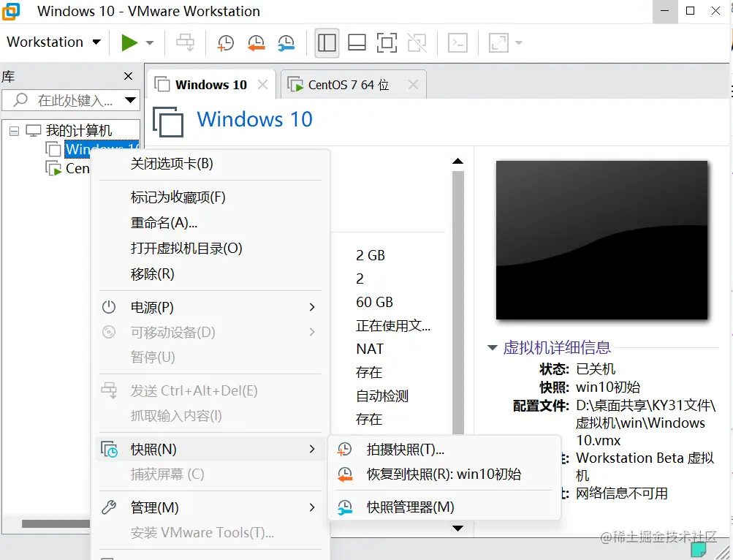Screen dimensions: 733x560
Task: Close the CentOS 7 64 位 tab
Action: click(413, 85)
